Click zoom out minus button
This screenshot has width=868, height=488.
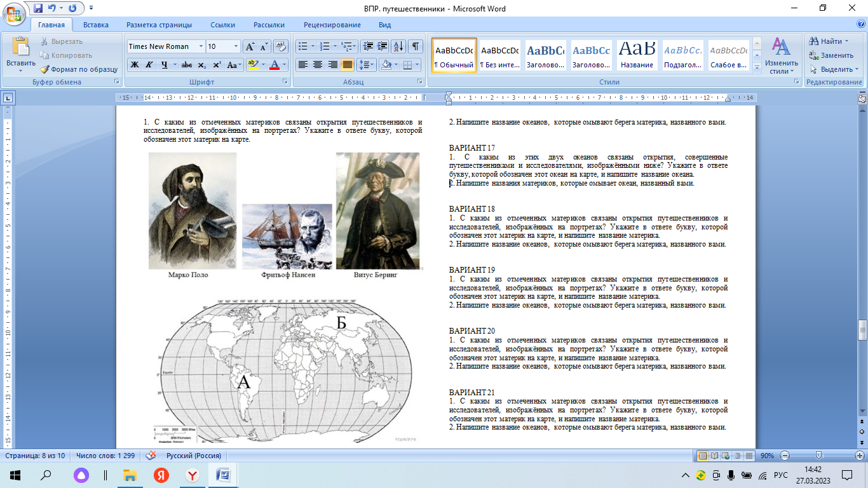785,456
